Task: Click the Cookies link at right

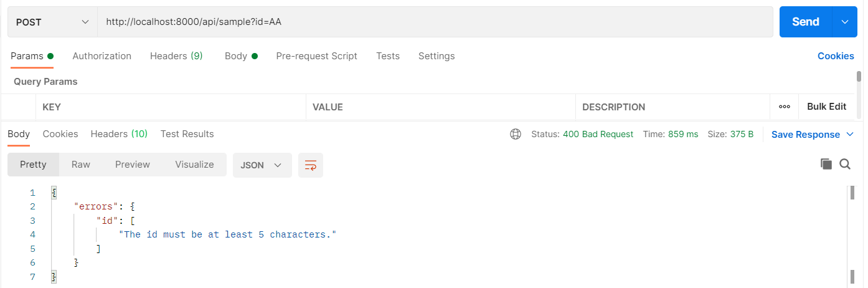Action: point(836,56)
